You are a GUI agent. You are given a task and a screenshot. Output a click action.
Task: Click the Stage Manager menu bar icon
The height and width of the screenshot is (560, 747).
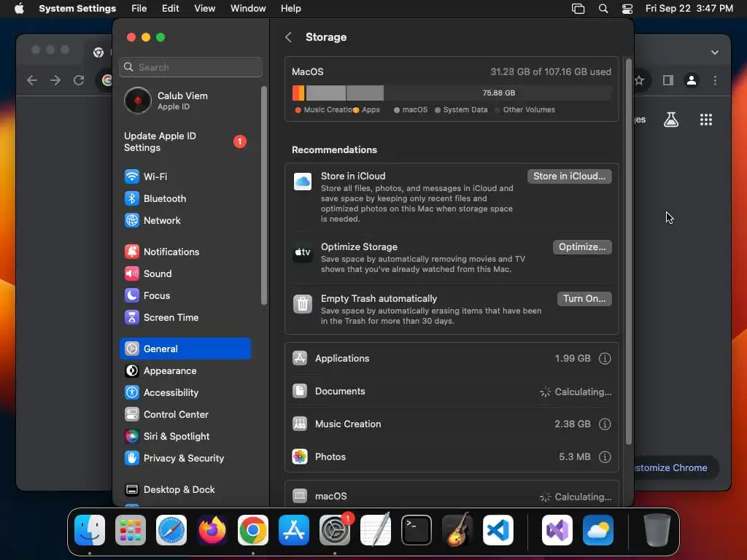(578, 9)
